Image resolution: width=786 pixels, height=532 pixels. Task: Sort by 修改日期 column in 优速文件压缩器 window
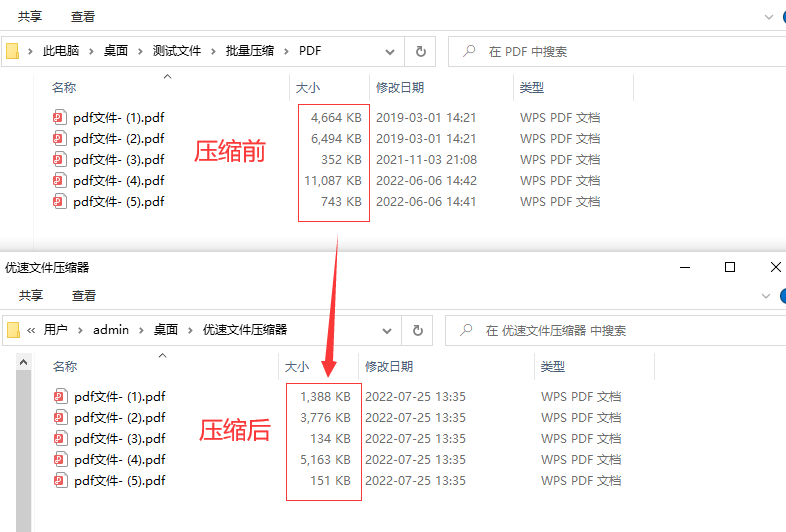point(389,367)
